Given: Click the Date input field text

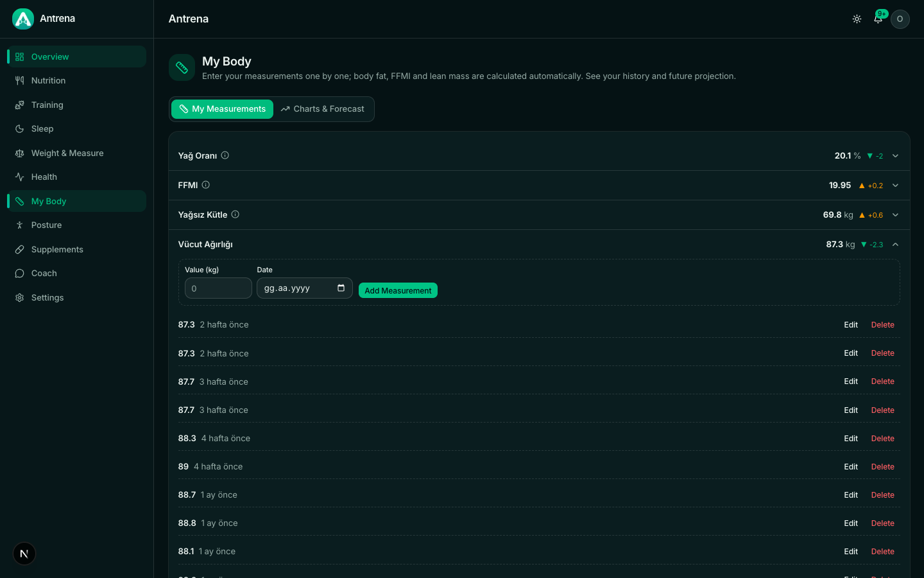Looking at the screenshot, I should 287,288.
